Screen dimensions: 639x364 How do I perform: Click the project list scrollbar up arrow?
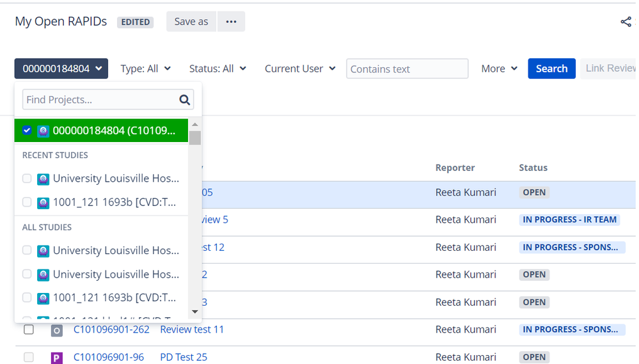195,124
